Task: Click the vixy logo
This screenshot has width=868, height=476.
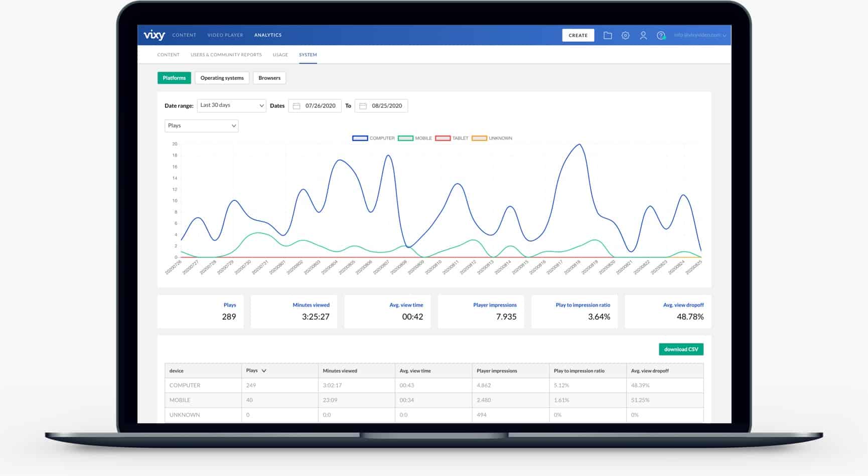Action: 154,35
